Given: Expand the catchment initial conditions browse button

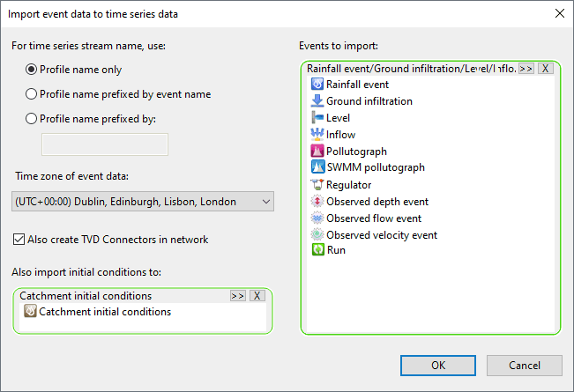Looking at the screenshot, I should point(237,296).
